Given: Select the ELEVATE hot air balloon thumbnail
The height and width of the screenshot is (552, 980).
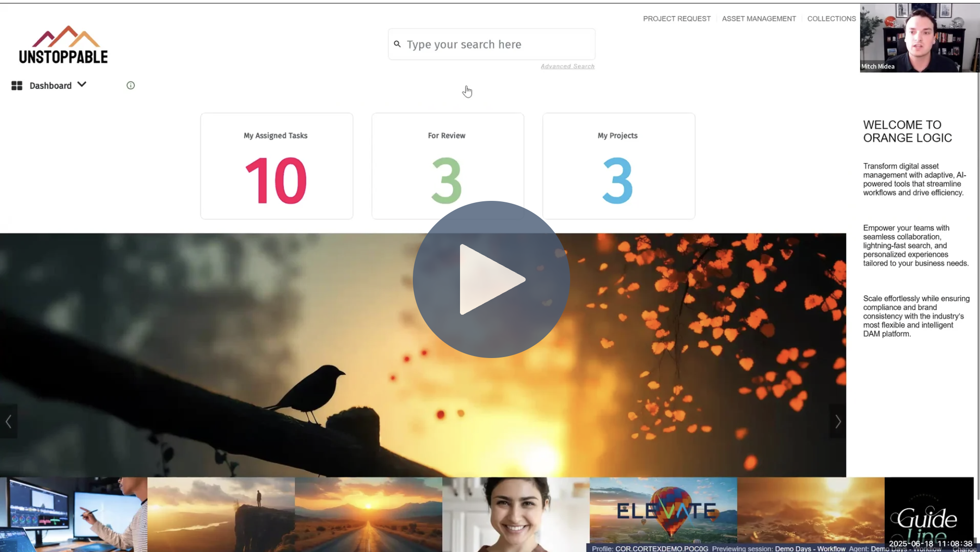Looking at the screenshot, I should click(663, 511).
